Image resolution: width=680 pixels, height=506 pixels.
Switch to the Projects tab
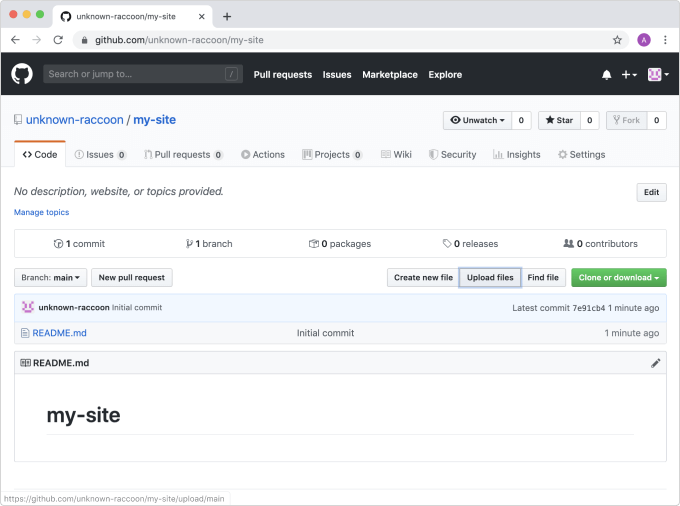pos(332,154)
